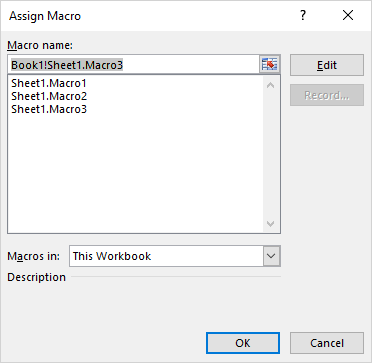Close the Assign Macro dialog
372x363 pixels.
coord(348,15)
